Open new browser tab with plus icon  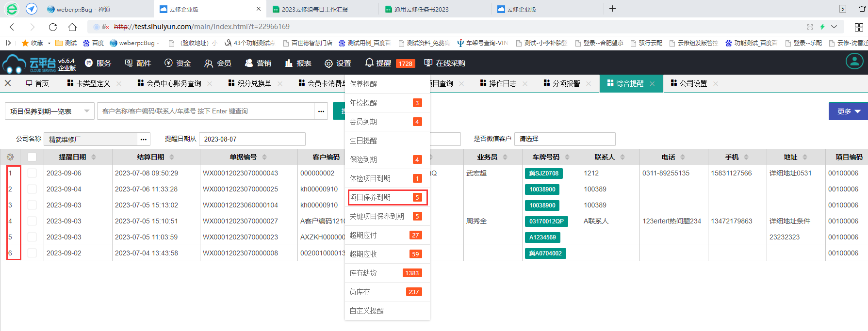[612, 9]
